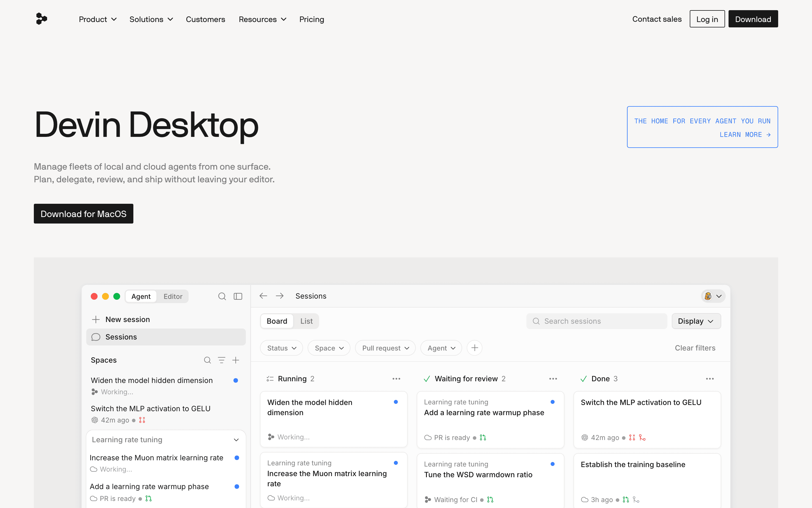This screenshot has height=508, width=812.
Task: Go back with the left arrow
Action: click(263, 296)
